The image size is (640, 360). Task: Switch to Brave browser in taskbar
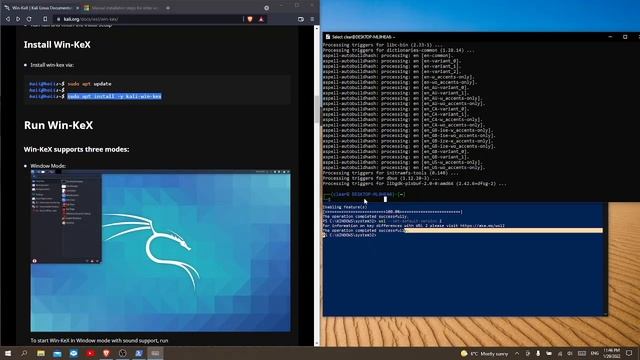click(x=106, y=353)
